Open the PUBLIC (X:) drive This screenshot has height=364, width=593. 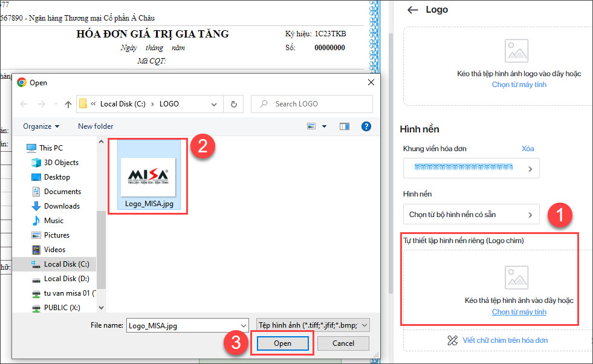pos(56,308)
